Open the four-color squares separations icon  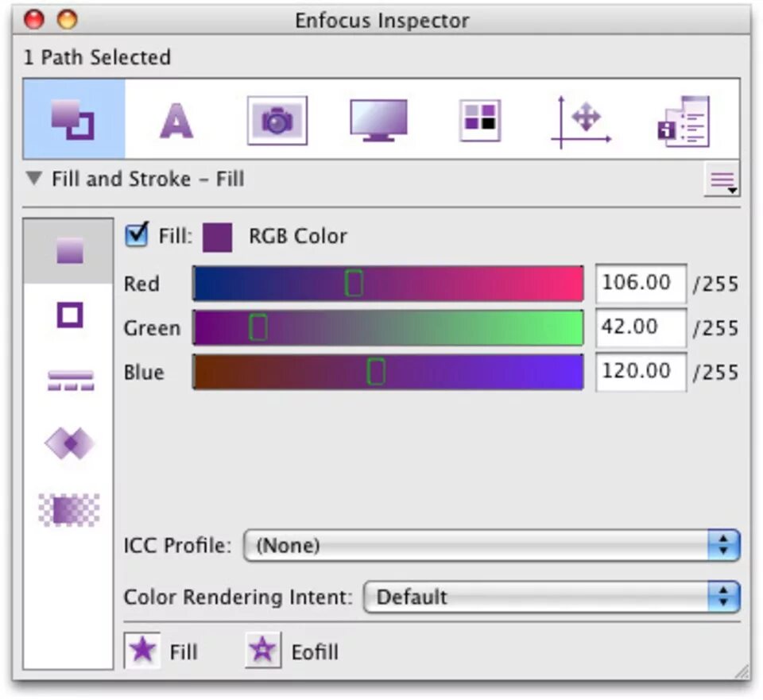click(480, 120)
